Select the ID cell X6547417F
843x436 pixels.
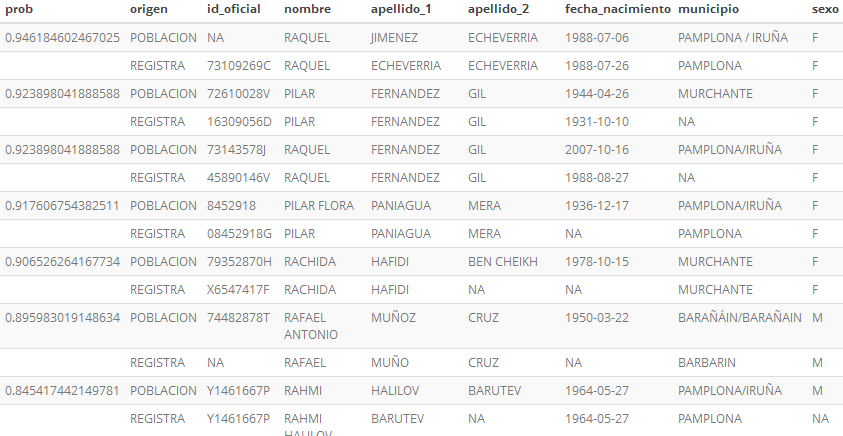(x=240, y=290)
